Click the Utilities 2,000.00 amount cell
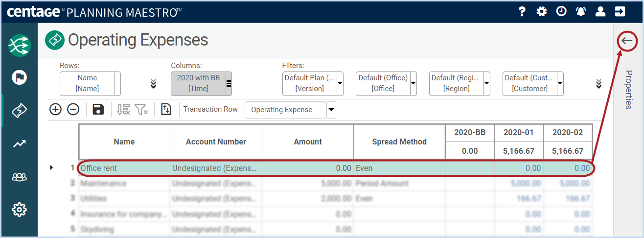Image resolution: width=644 pixels, height=238 pixels. (308, 198)
